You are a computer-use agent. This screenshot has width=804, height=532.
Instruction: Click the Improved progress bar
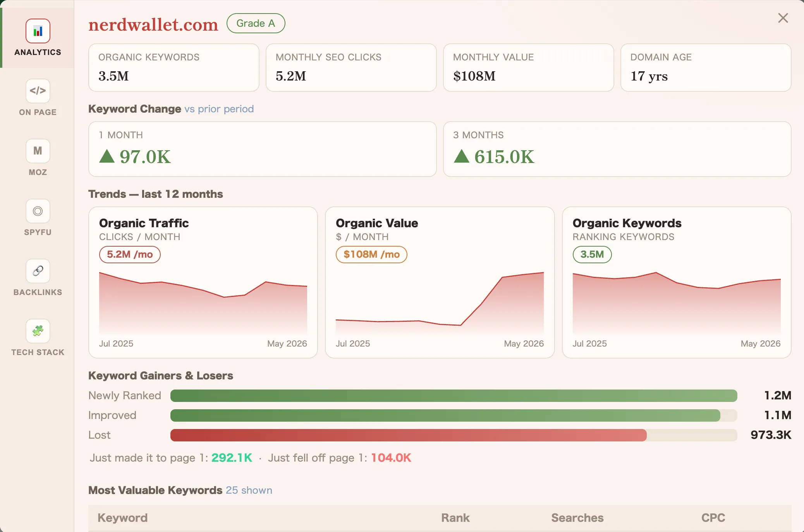pyautogui.click(x=454, y=415)
